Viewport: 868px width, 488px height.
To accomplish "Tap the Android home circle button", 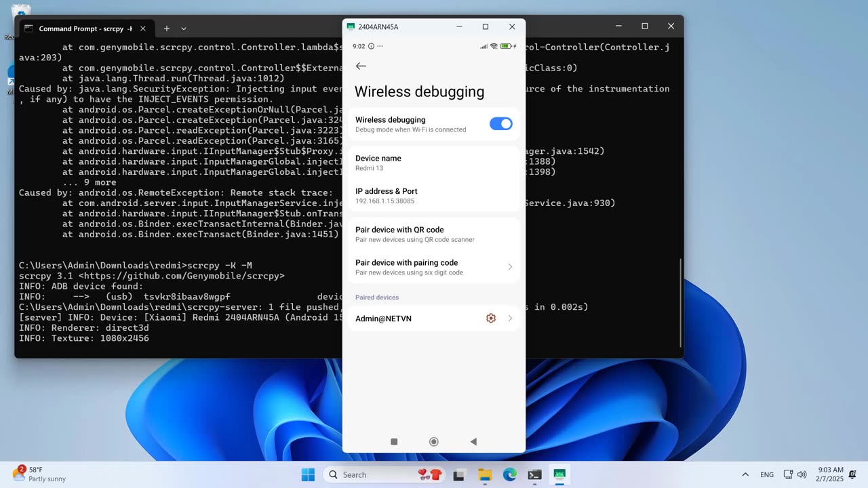I will [434, 442].
